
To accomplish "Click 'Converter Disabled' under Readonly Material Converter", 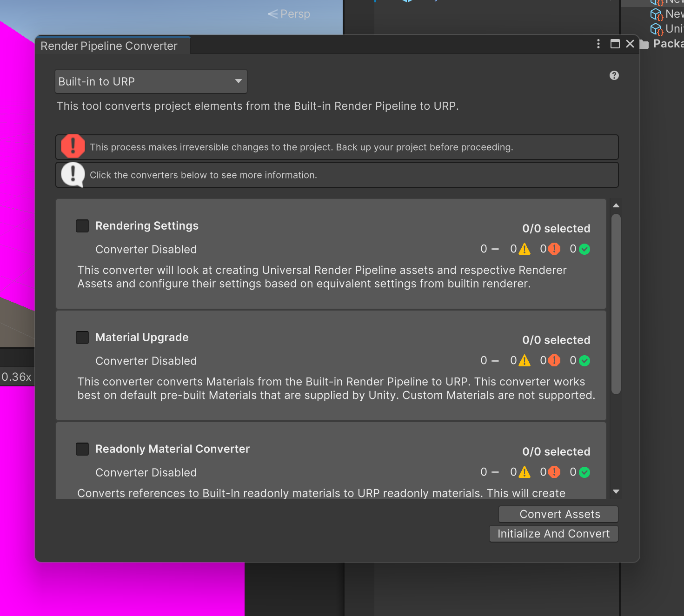I will (x=146, y=473).
